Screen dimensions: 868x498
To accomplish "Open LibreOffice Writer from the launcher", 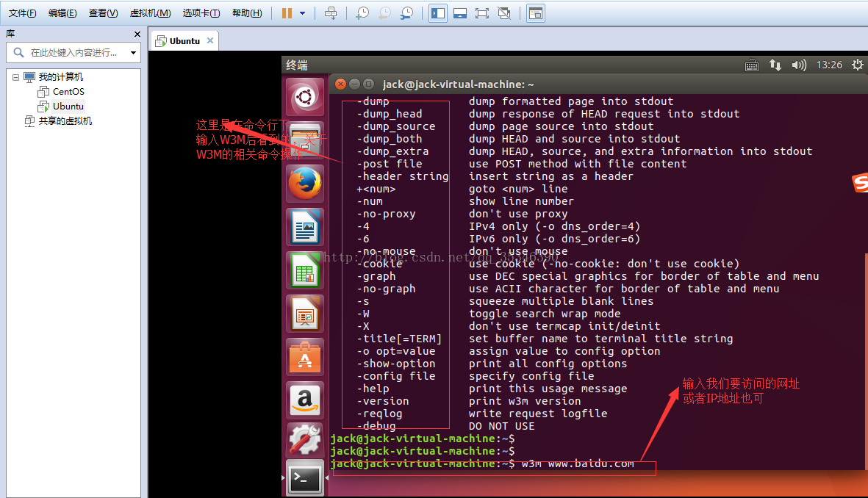I will pos(304,227).
